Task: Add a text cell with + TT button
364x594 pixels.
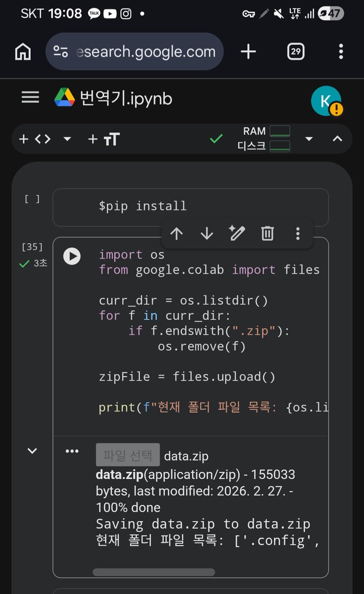Action: point(104,139)
